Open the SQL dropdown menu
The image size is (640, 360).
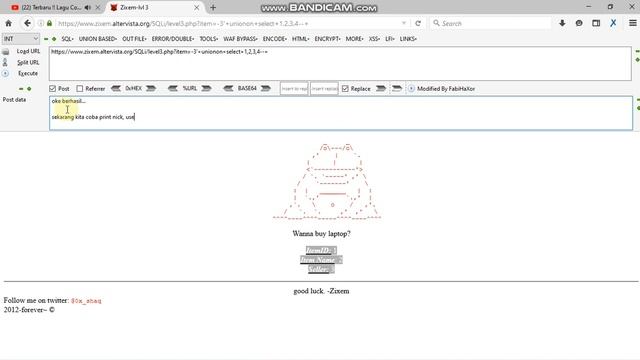67,39
